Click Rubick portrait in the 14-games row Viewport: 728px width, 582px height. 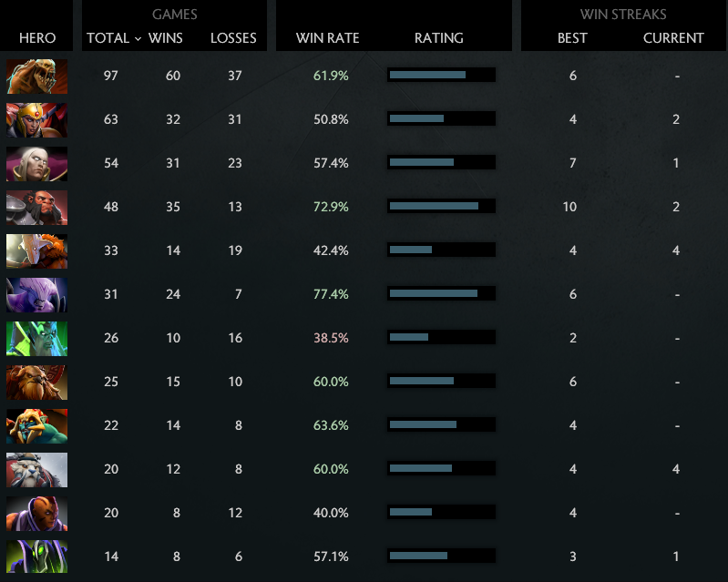point(36,556)
